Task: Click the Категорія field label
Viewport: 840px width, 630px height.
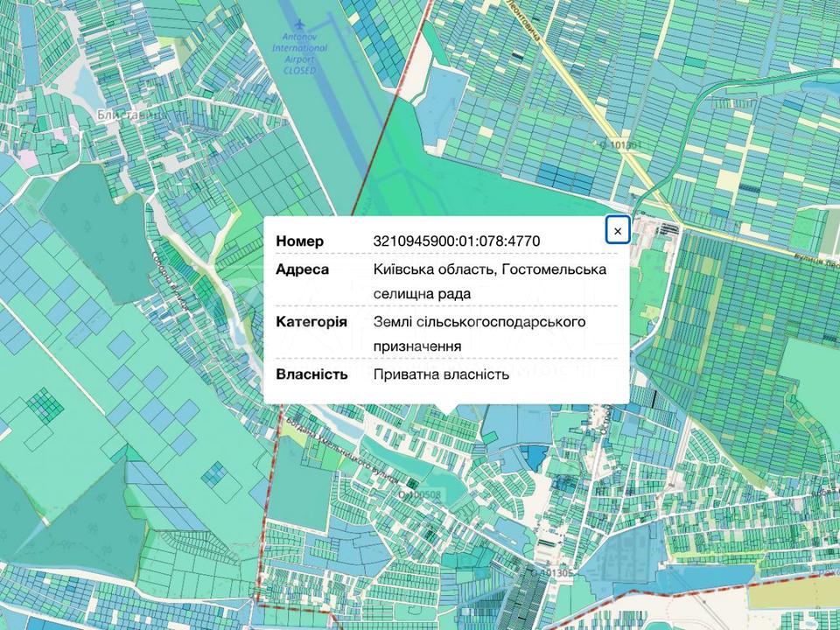Action: point(311,322)
